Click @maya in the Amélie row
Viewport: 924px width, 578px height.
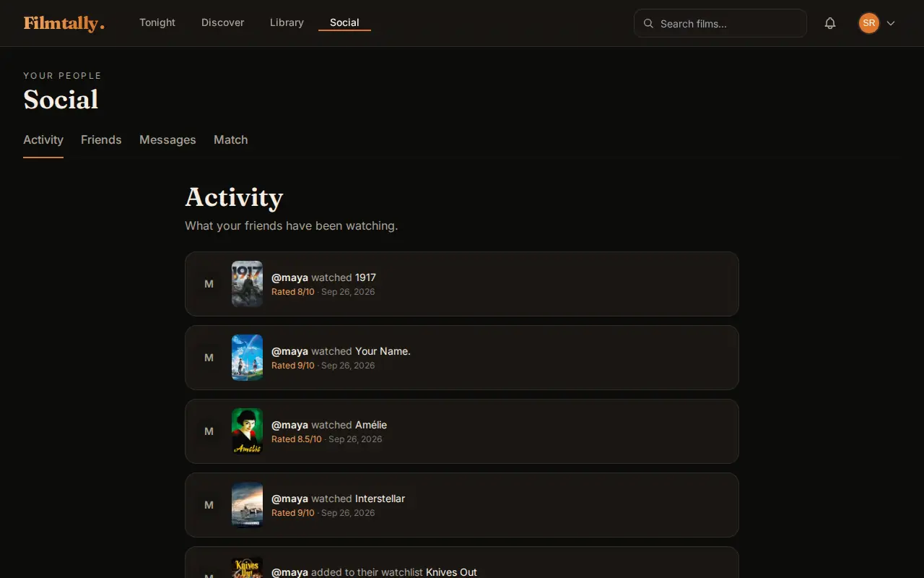tap(289, 425)
